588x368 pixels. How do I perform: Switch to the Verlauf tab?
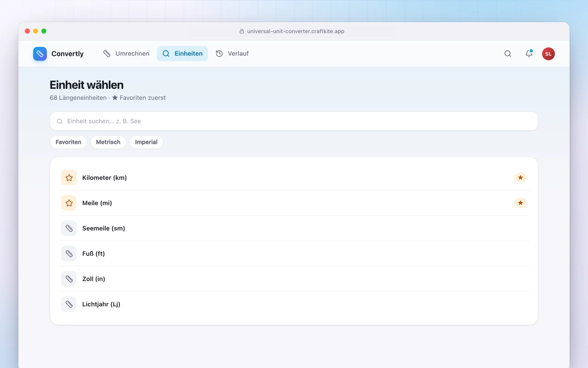(232, 54)
